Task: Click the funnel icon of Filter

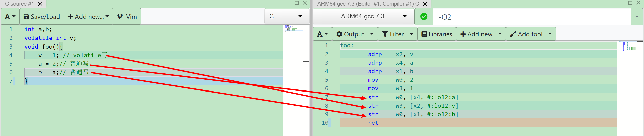Action: point(385,34)
